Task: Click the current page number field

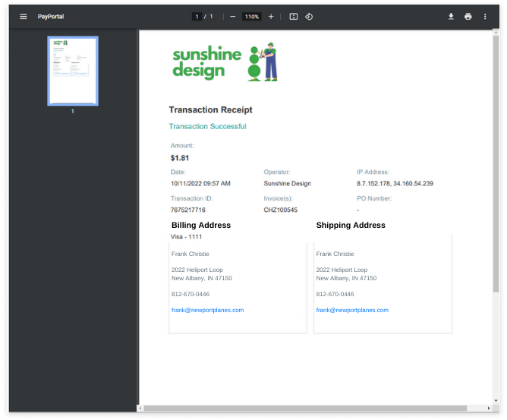Action: tap(197, 17)
